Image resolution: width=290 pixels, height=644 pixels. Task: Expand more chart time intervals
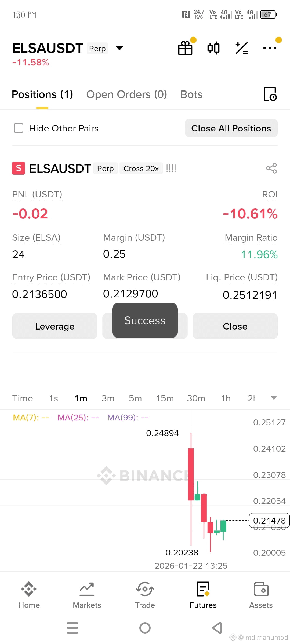coord(274,398)
